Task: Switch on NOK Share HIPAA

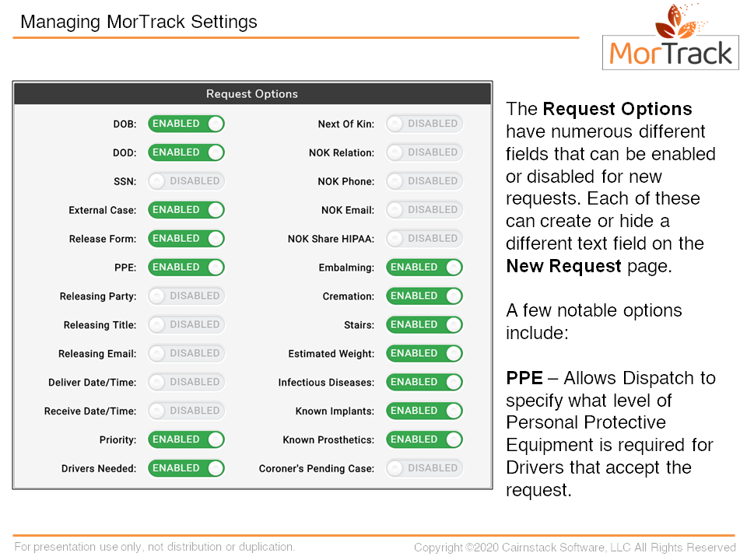Action: tap(424, 239)
